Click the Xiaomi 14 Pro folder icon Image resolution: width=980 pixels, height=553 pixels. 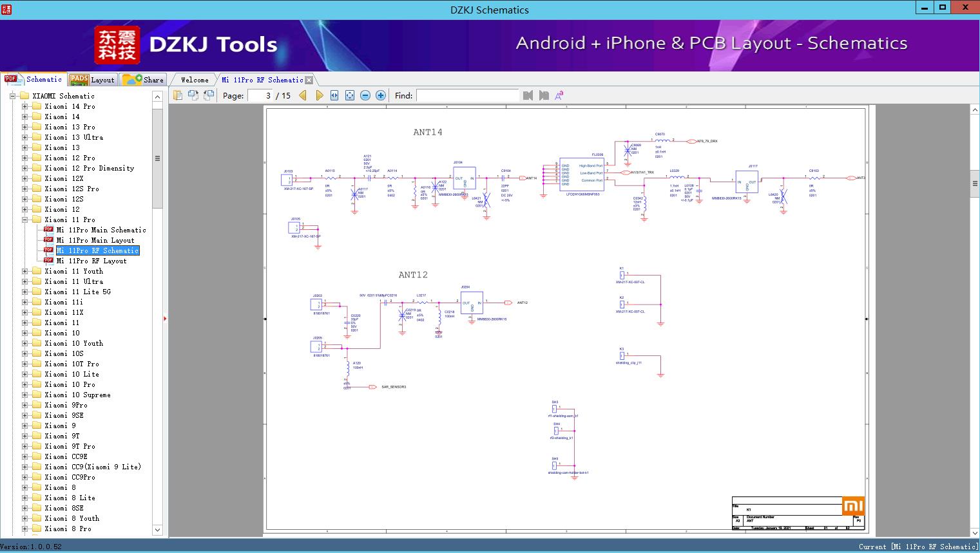tap(37, 106)
